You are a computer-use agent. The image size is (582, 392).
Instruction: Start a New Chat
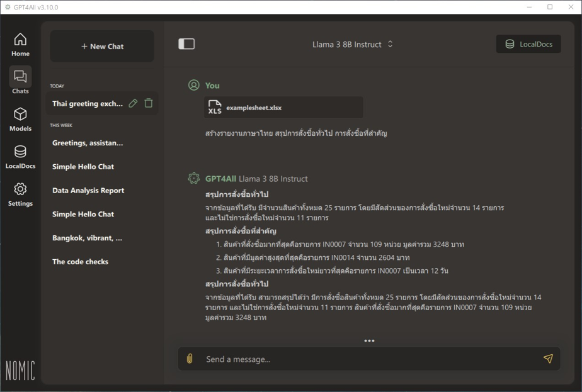[x=102, y=47]
